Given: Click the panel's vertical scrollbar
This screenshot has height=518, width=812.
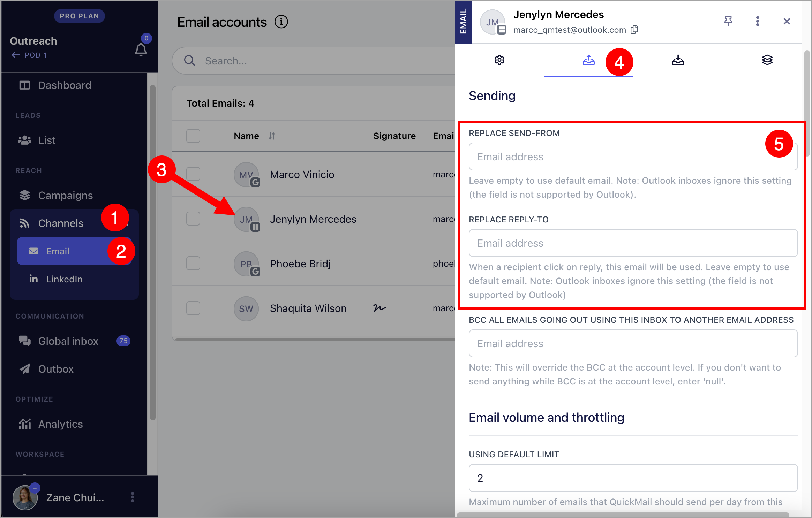Looking at the screenshot, I should [807, 103].
